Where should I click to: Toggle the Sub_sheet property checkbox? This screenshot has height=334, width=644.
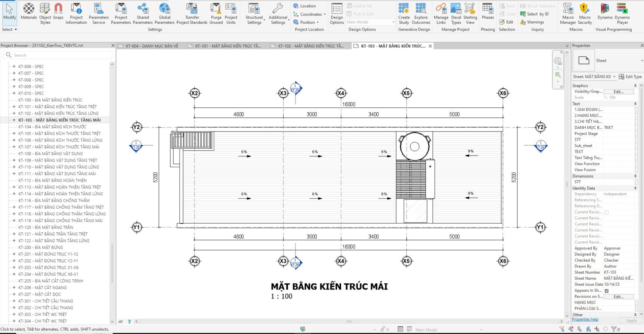point(636,145)
